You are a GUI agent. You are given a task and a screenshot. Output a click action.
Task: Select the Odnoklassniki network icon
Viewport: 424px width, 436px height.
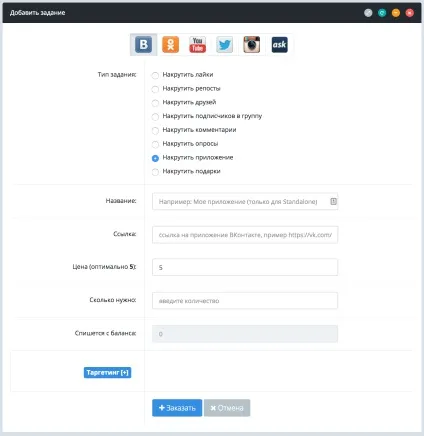coord(171,44)
